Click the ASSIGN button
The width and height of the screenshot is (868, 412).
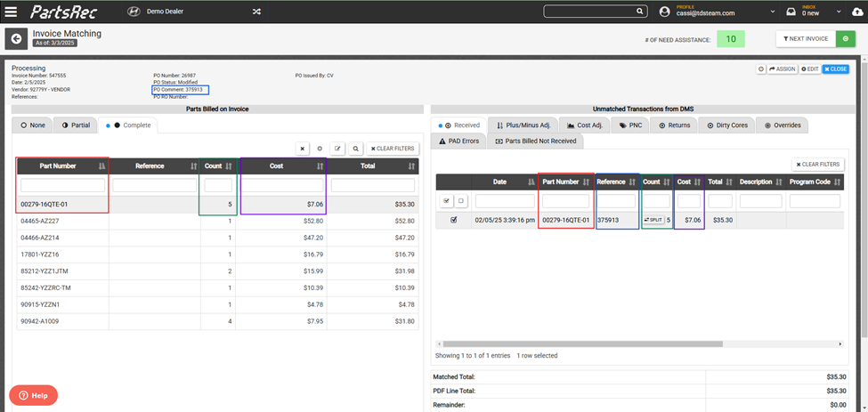(783, 69)
